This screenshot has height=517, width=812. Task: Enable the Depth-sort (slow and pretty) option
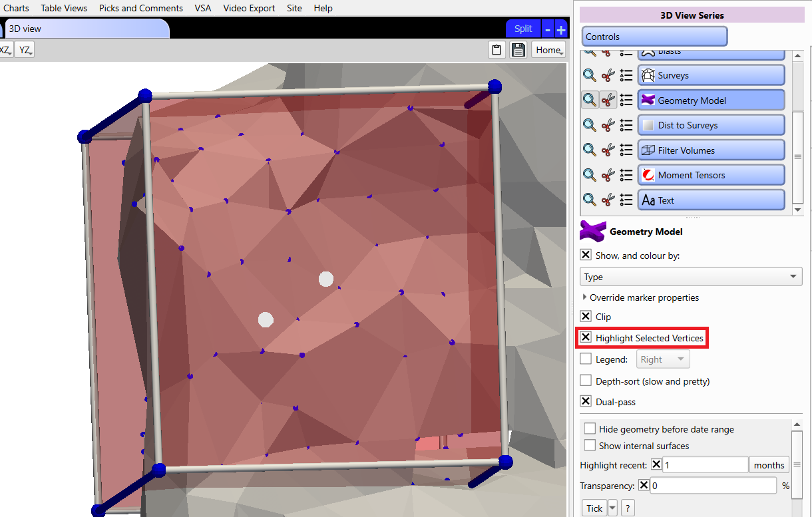(x=586, y=381)
